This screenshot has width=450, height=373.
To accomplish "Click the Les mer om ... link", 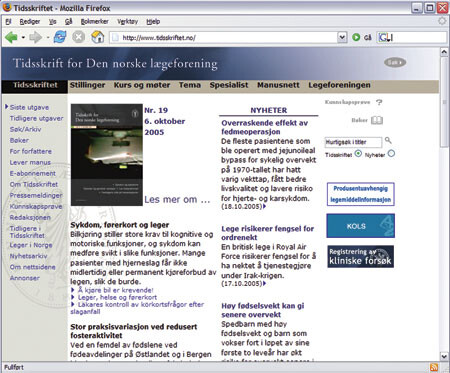I will coord(177,200).
